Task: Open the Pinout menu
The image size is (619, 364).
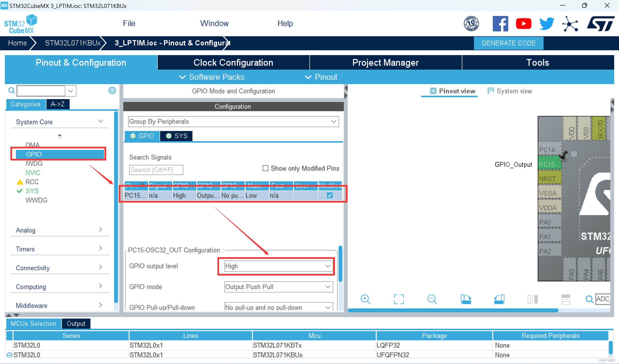Action: pyautogui.click(x=321, y=77)
